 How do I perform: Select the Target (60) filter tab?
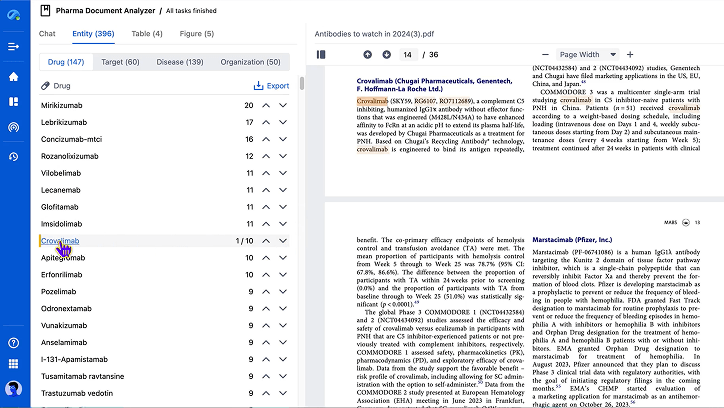point(120,62)
